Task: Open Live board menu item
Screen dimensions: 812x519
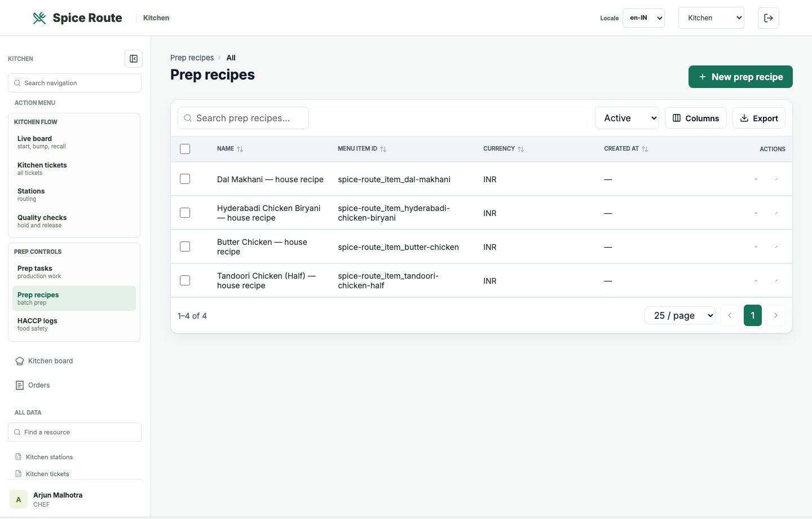Action: [x=74, y=142]
